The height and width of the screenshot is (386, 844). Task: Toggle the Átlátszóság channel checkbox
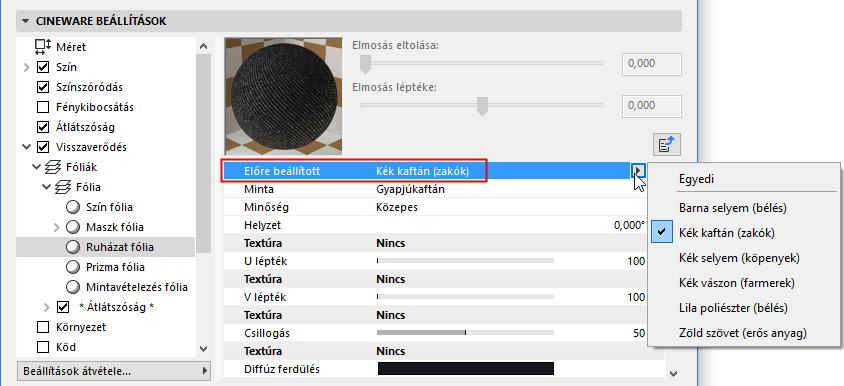[43, 127]
